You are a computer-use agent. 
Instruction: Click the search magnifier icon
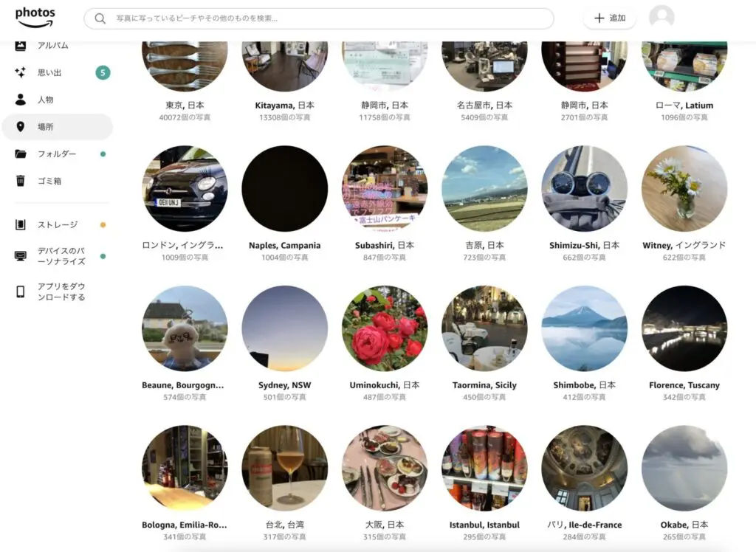(100, 18)
